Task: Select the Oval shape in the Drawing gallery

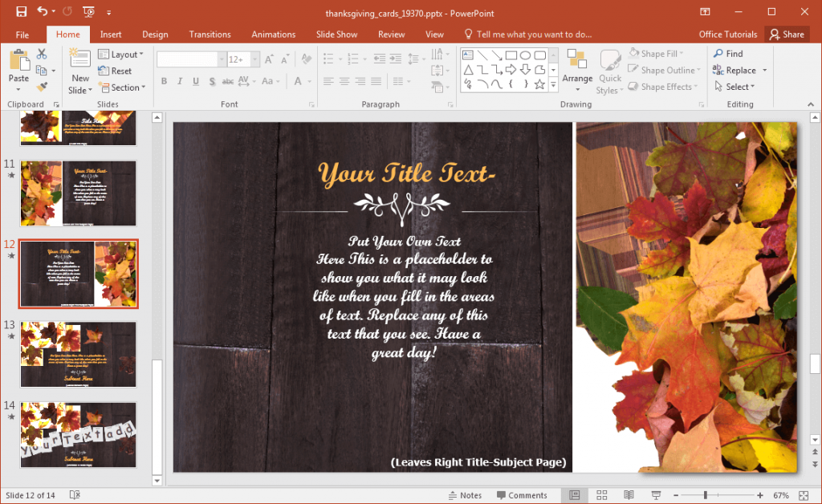Action: pyautogui.click(x=526, y=55)
